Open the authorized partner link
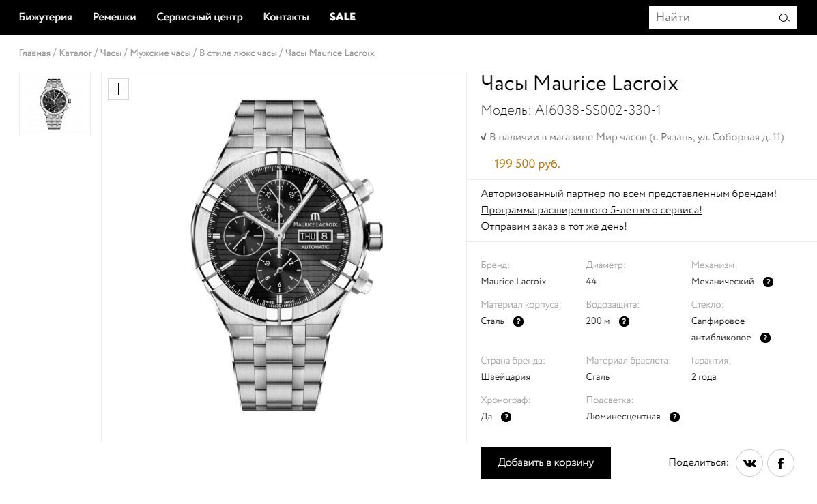 click(628, 194)
